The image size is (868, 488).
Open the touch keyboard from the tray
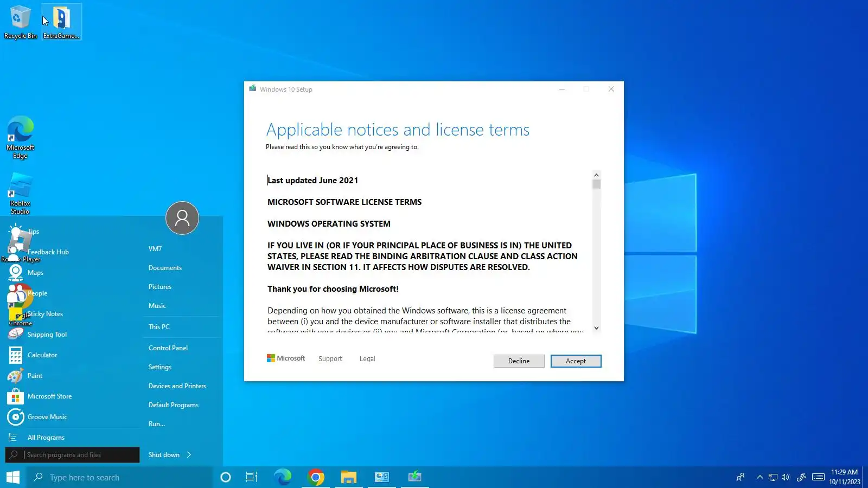(x=819, y=477)
